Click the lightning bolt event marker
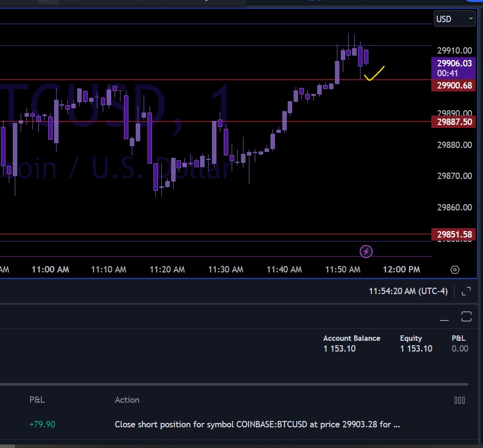 click(x=366, y=252)
